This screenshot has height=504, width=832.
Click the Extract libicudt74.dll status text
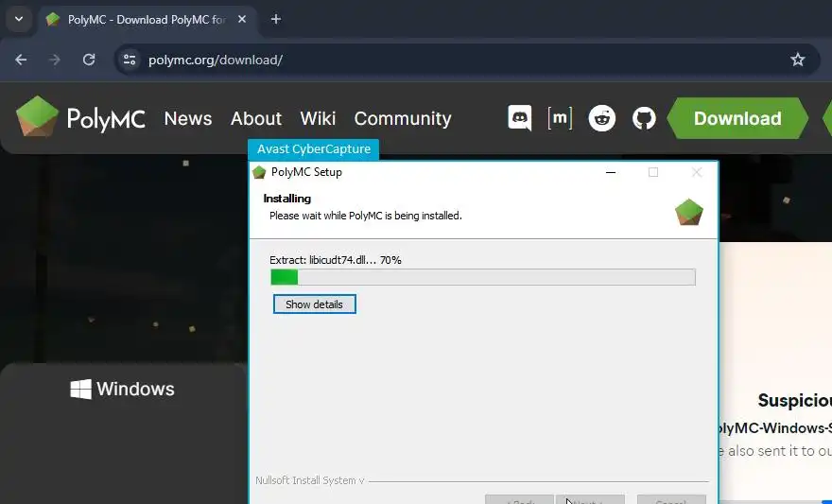pyautogui.click(x=336, y=260)
